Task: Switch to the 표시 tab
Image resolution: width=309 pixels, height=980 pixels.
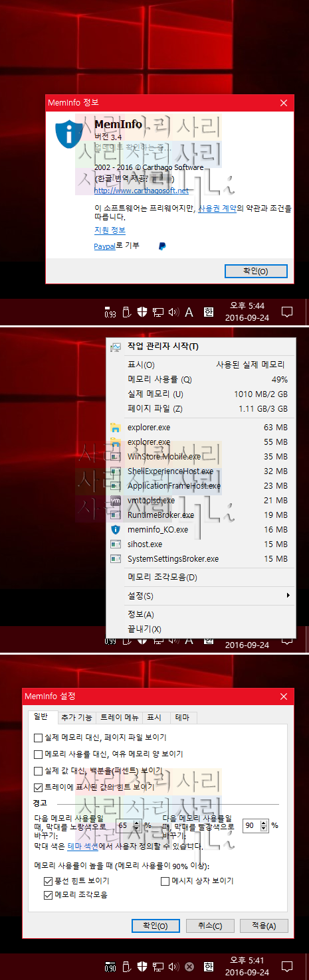Action: pyautogui.click(x=154, y=718)
